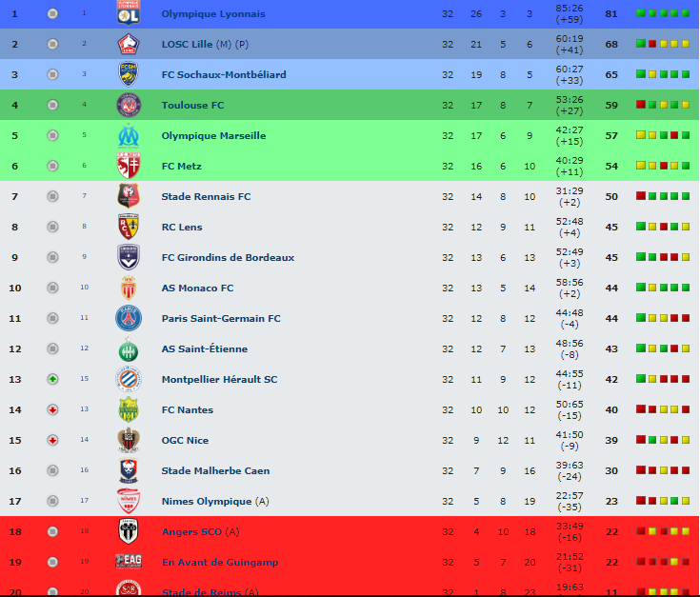Click red form square in Lille row

pos(652,44)
